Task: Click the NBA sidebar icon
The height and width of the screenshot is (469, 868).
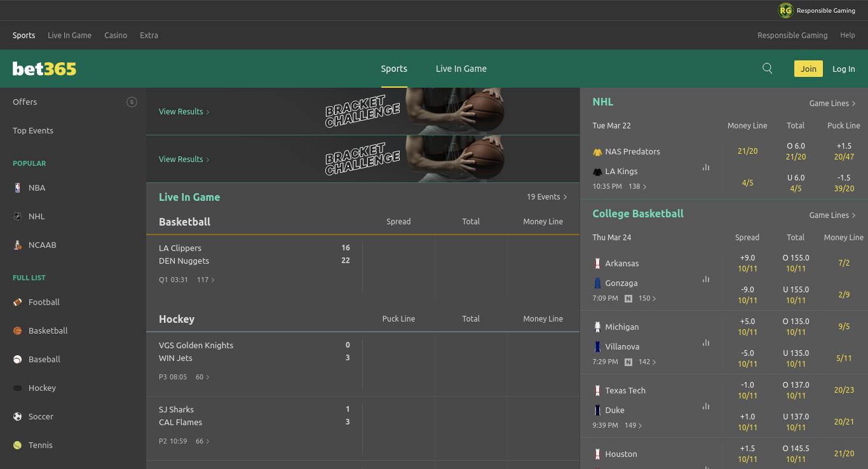Action: point(18,187)
